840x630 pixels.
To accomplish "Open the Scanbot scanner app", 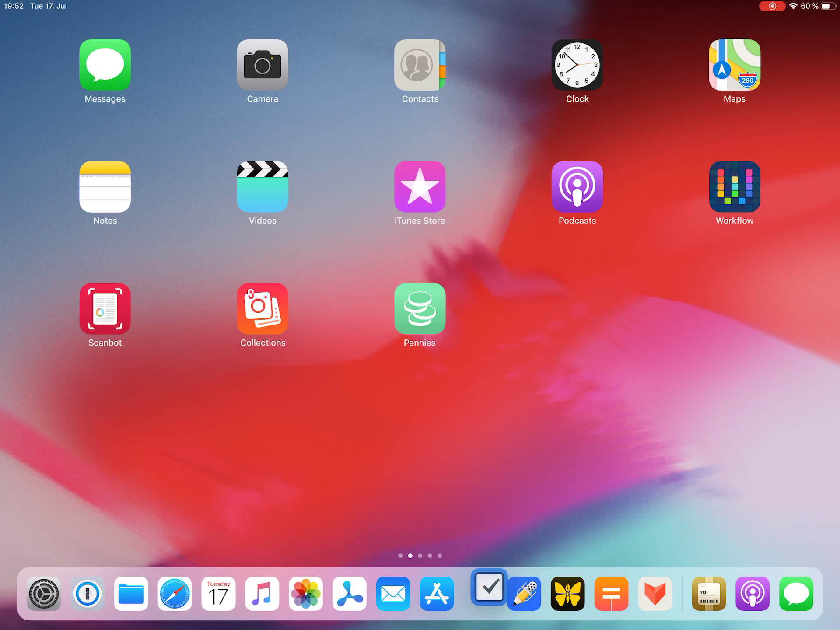I will pyautogui.click(x=105, y=309).
